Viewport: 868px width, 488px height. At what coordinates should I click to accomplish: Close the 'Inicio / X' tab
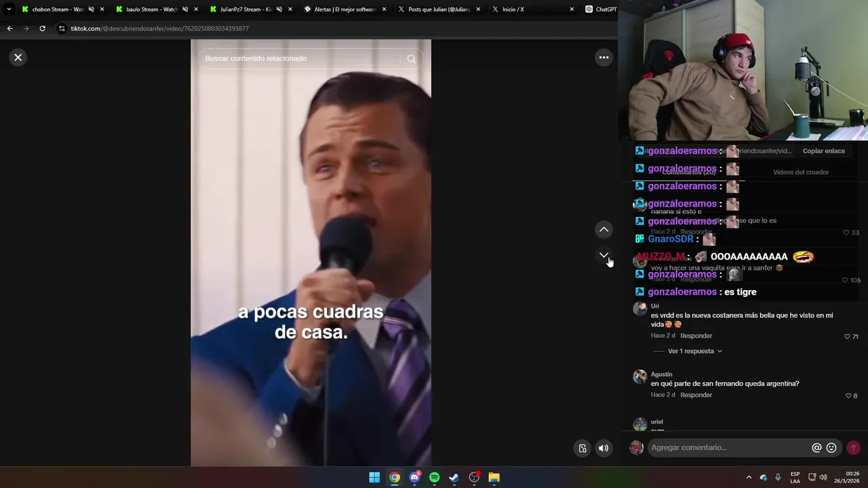pos(572,9)
